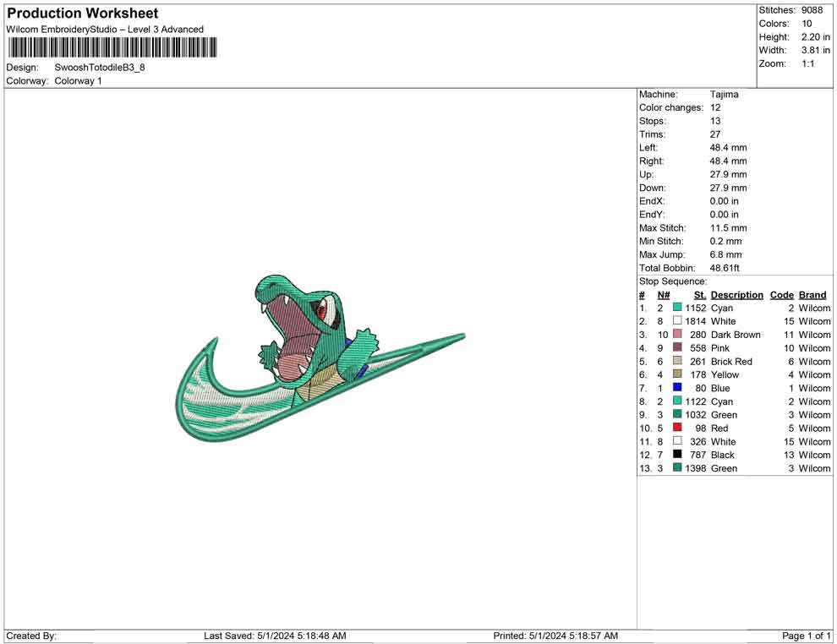Click the Blue swatch in stop 7
This screenshot has height=644, width=837.
(x=677, y=387)
